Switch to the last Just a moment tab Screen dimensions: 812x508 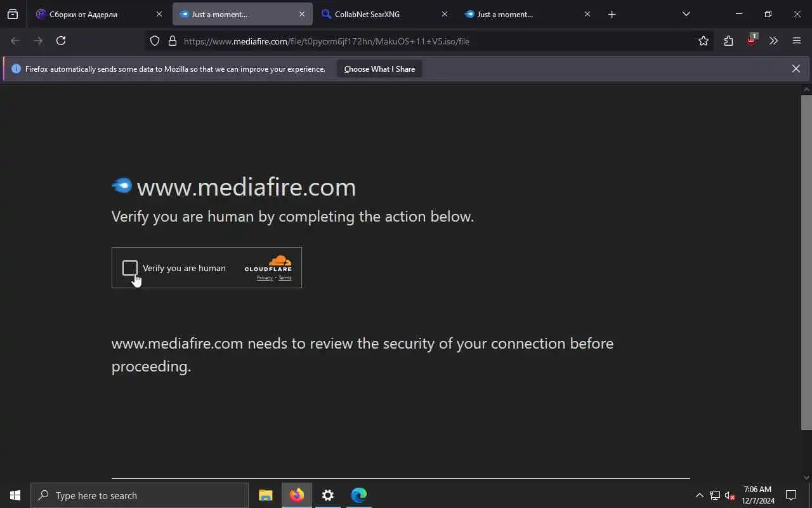528,14
